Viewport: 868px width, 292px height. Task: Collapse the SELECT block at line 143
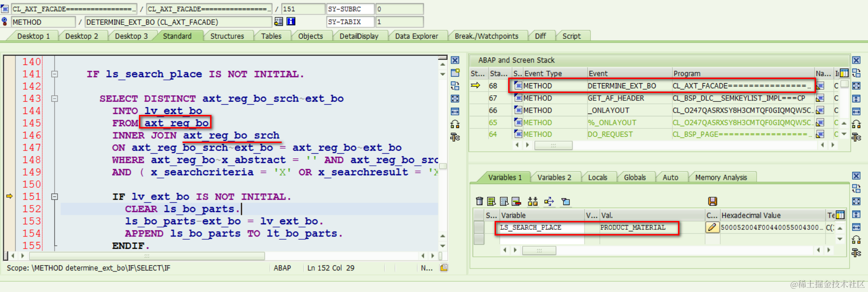pyautogui.click(x=54, y=99)
